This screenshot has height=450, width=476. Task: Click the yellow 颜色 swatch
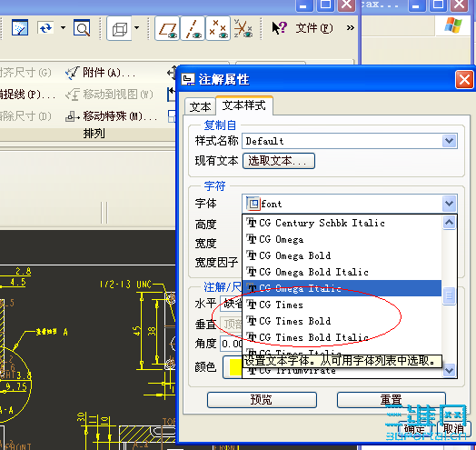pos(235,367)
